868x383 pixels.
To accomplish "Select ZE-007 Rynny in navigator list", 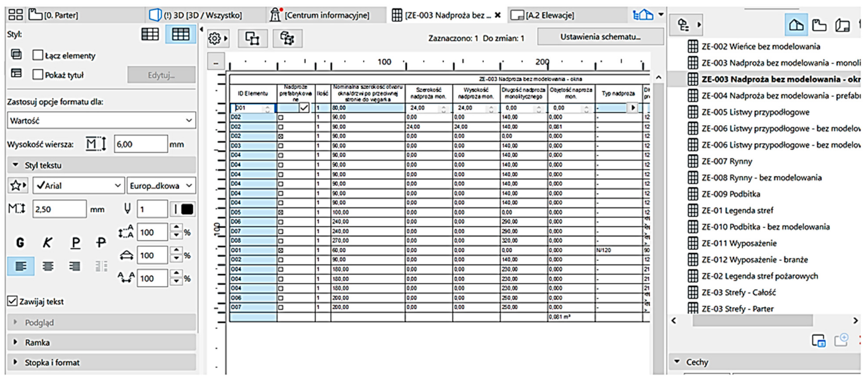I will tap(727, 161).
